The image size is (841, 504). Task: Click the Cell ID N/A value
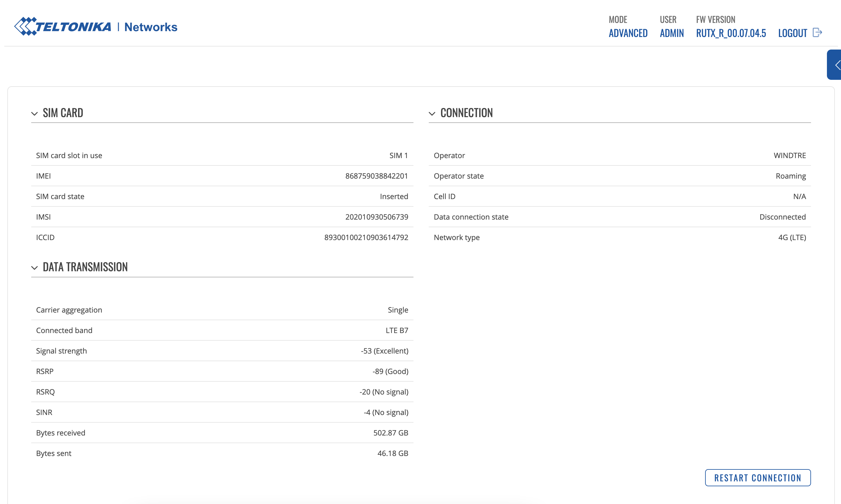tap(800, 196)
